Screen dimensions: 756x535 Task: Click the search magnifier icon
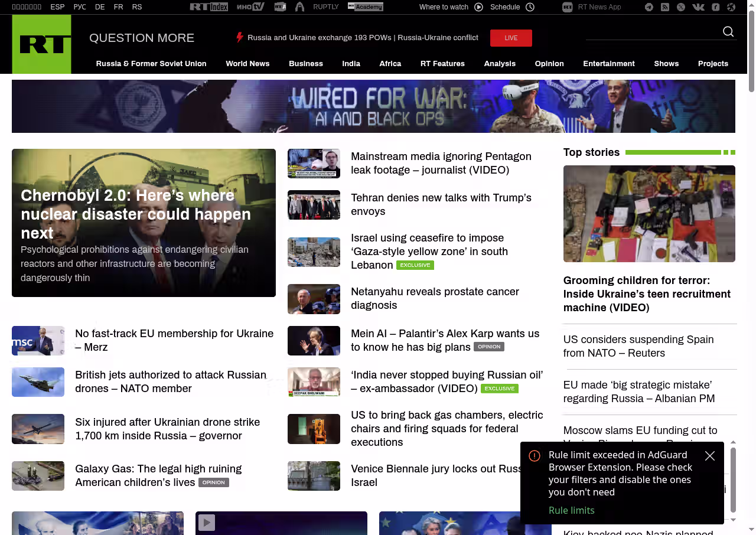pyautogui.click(x=728, y=32)
